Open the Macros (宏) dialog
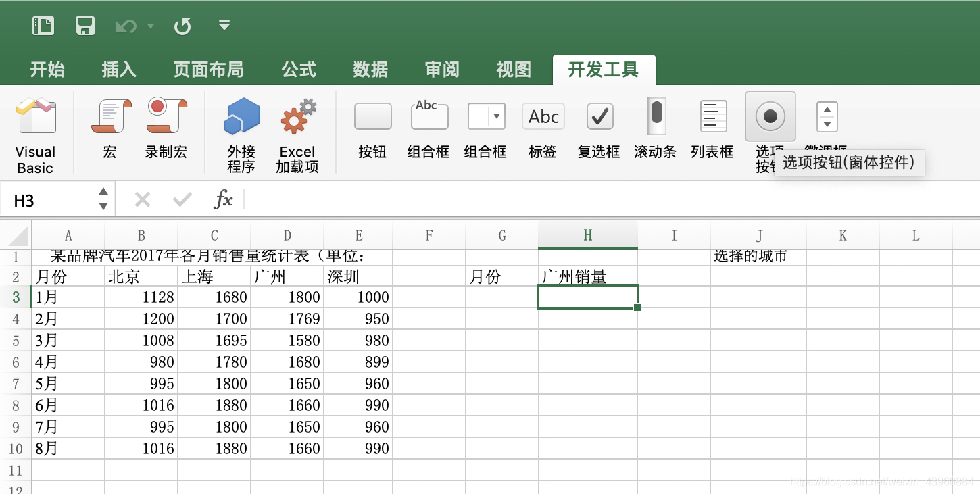The width and height of the screenshot is (980, 494). (110, 128)
